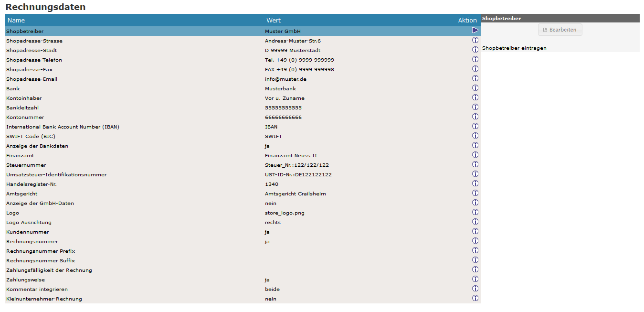Open info icon for Handelsregister-Nr. row
The width and height of the screenshot is (644, 312).
click(x=475, y=183)
